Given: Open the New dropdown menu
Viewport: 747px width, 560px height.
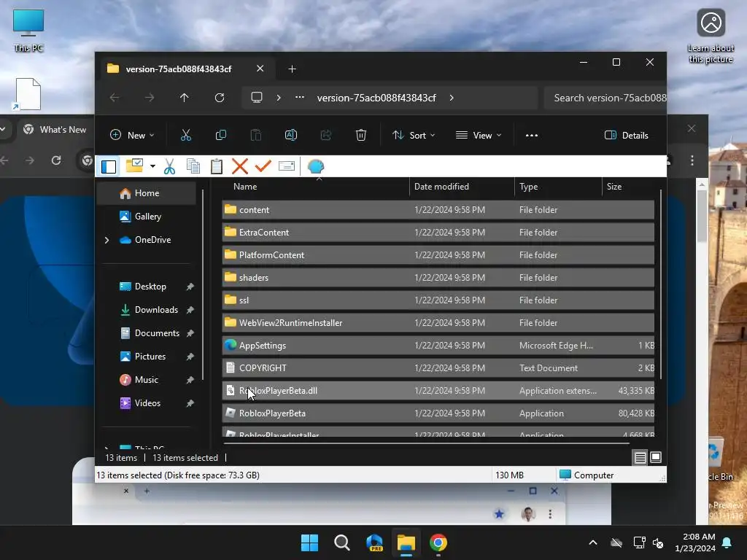Looking at the screenshot, I should point(132,135).
